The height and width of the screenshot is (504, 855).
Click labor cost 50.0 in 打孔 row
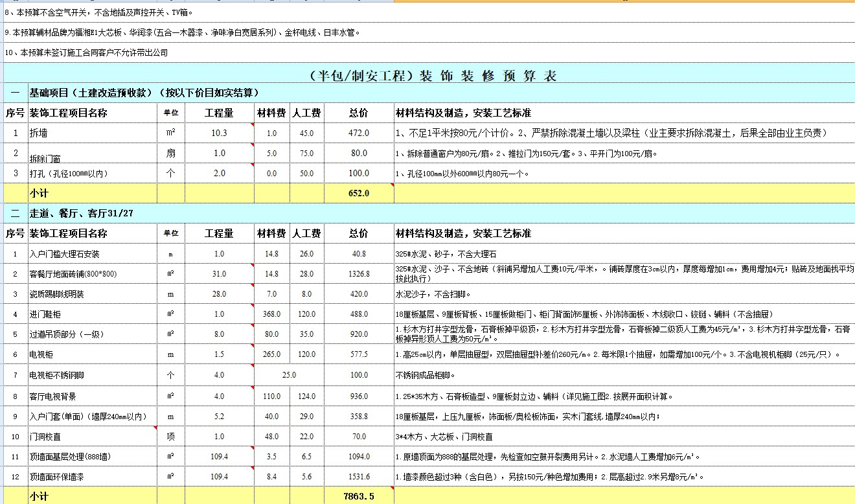306,174
